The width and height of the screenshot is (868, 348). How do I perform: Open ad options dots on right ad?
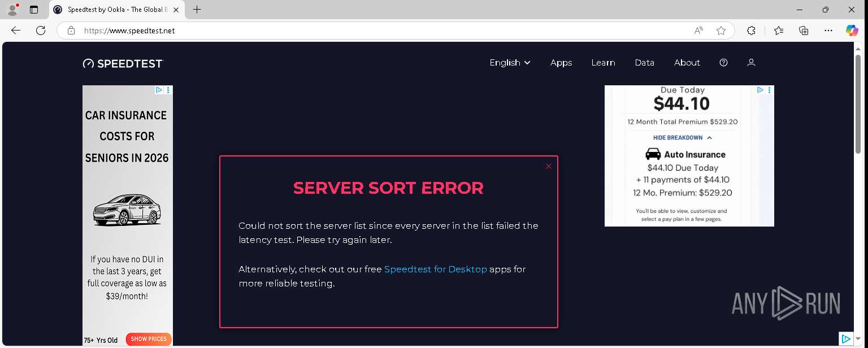[x=770, y=90]
